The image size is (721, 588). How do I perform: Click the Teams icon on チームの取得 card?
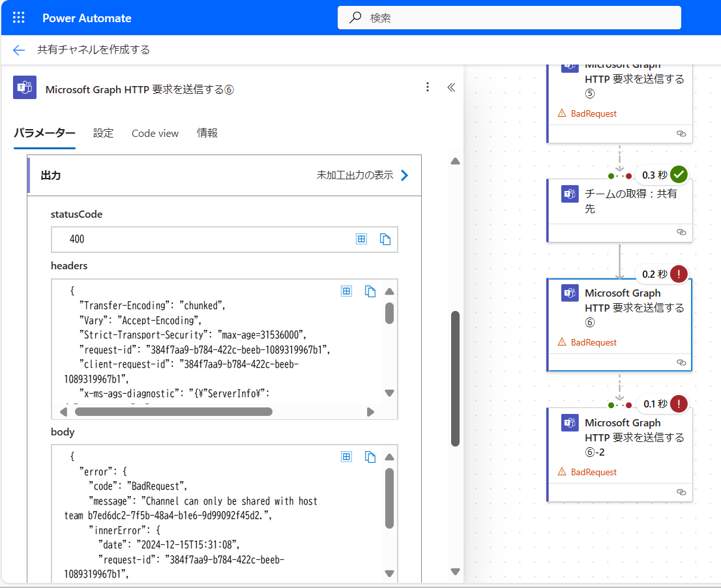[570, 194]
